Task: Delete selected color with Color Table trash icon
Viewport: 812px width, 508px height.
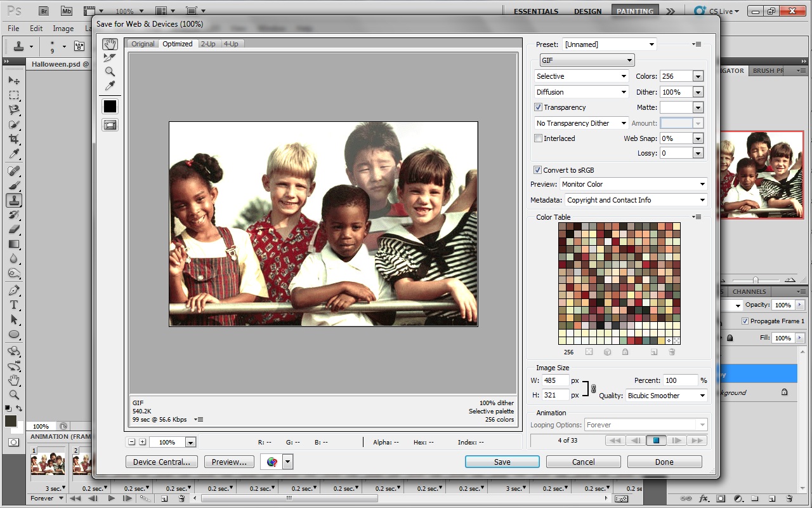Action: point(672,352)
